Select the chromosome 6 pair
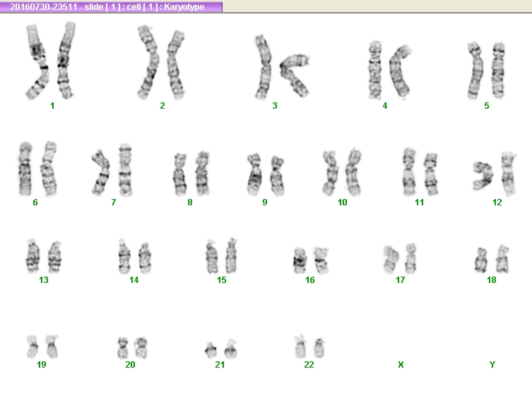 tap(37, 169)
